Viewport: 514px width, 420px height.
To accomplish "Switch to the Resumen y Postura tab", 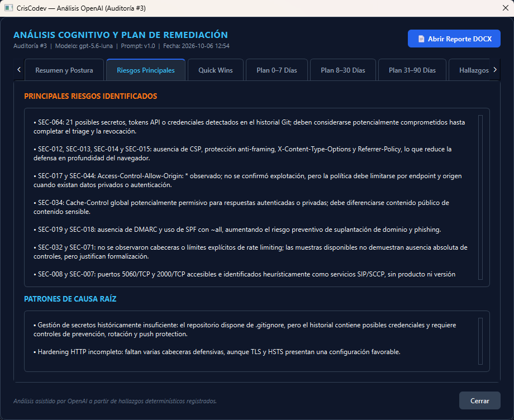I will [64, 70].
